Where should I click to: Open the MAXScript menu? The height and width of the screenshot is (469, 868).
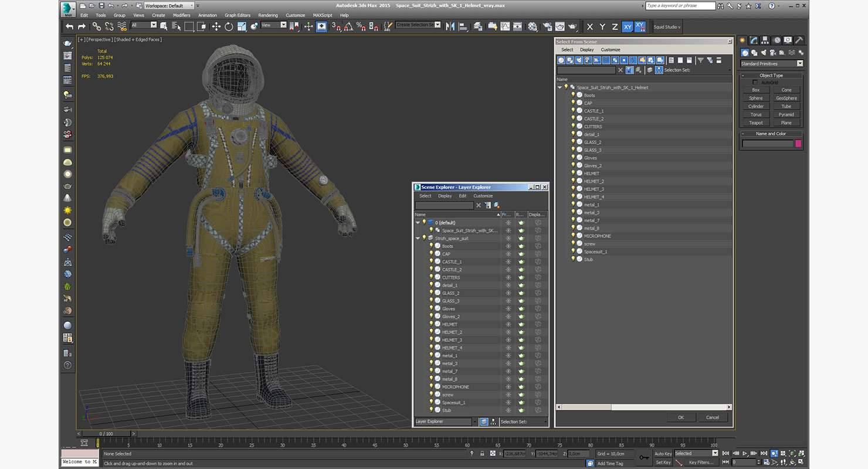(x=322, y=15)
